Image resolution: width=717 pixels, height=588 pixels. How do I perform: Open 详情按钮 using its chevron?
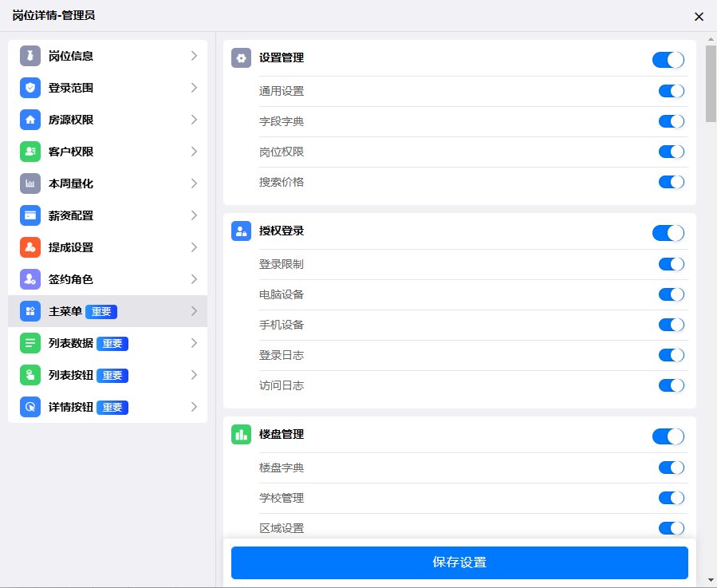[x=194, y=407]
